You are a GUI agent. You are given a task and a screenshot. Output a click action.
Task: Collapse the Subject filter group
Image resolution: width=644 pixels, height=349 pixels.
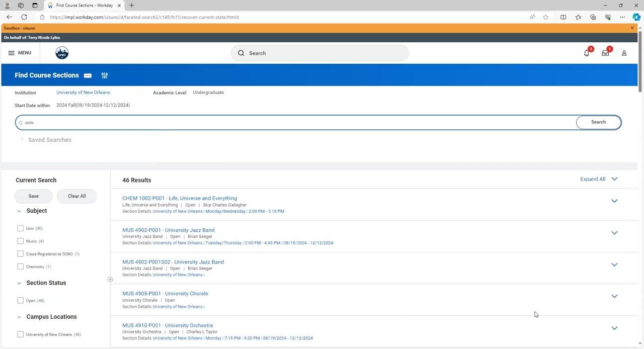[19, 211]
